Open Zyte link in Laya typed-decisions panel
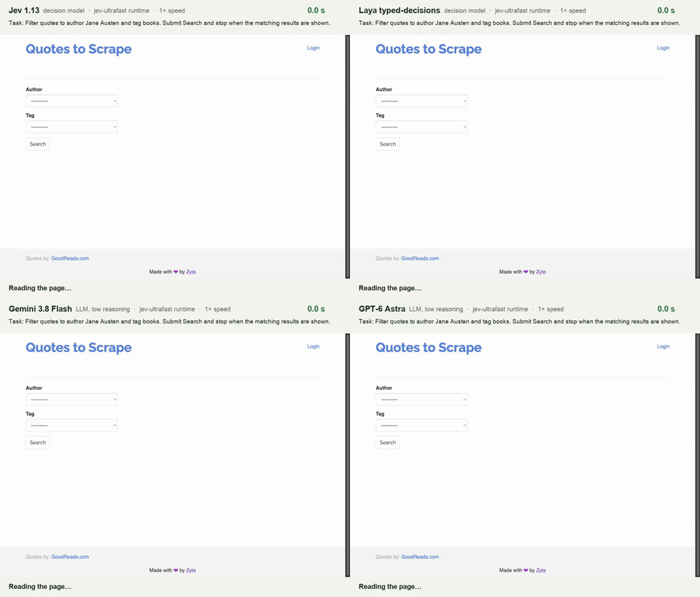 coord(540,272)
